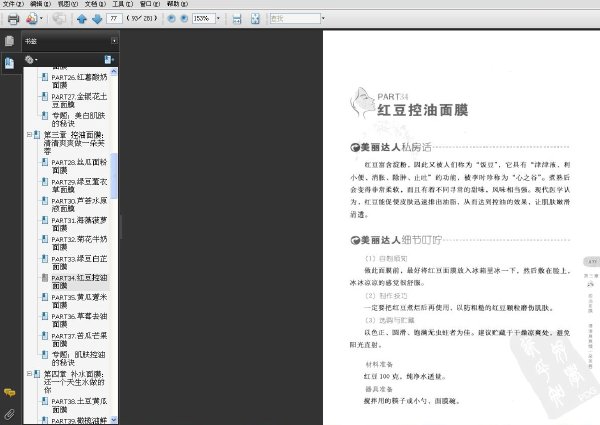Open the 窗口 menu

pyautogui.click(x=150, y=4)
